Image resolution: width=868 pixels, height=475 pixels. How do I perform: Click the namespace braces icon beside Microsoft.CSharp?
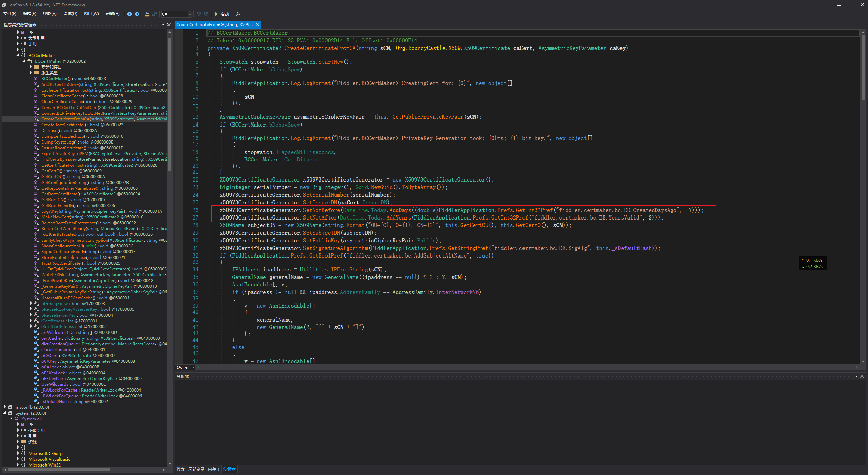click(x=23, y=453)
